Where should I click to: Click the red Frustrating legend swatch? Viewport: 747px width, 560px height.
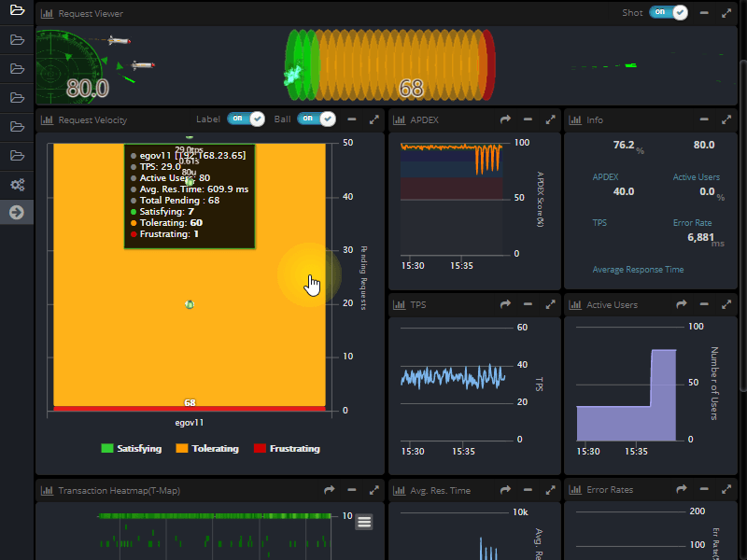259,449
